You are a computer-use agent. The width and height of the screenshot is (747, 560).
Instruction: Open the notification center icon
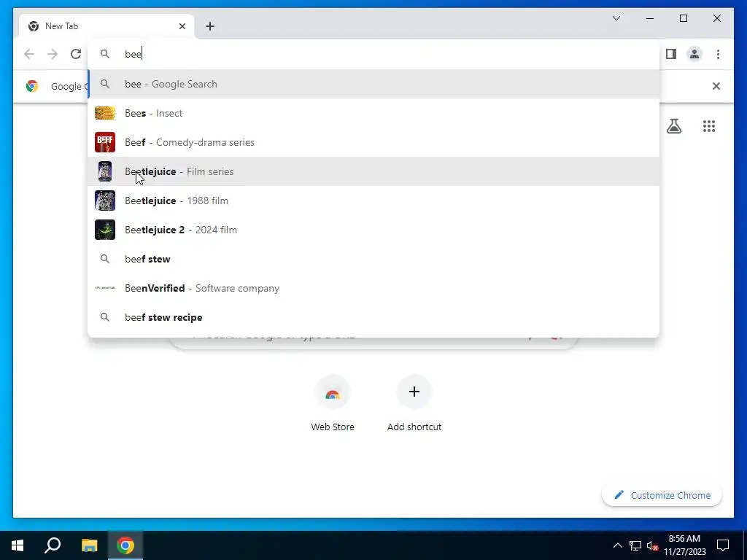point(723,545)
